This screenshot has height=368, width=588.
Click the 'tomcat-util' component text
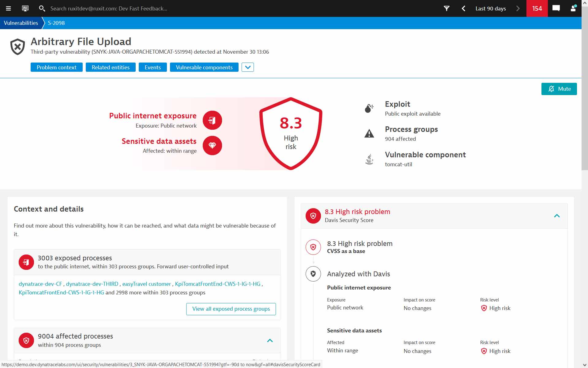click(398, 164)
